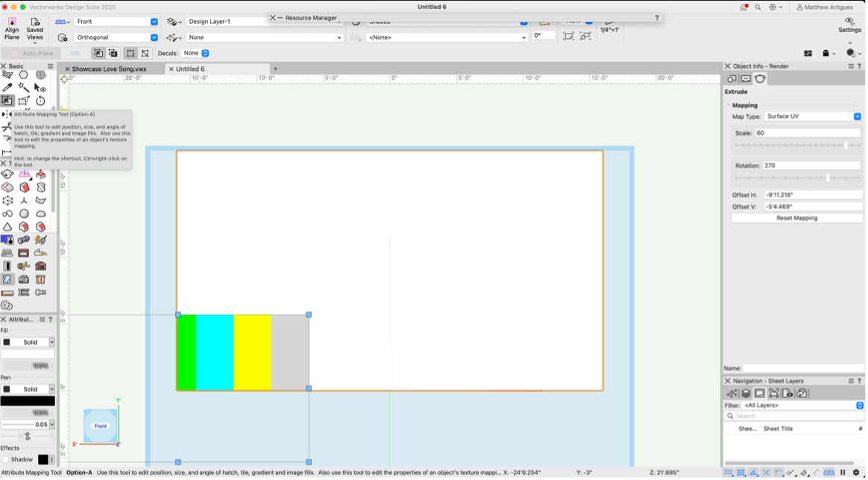
Task: Switch to the Untitled 6 document tab
Action: 190,69
